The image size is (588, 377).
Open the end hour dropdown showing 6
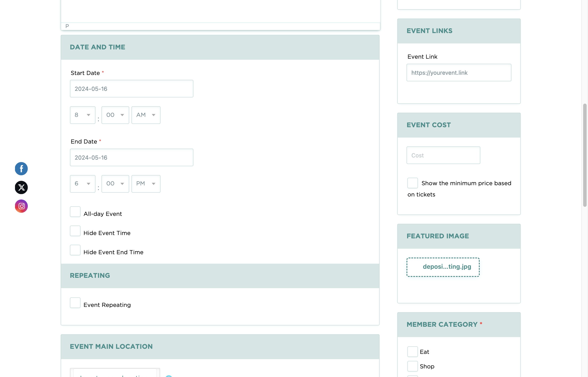[x=83, y=184]
